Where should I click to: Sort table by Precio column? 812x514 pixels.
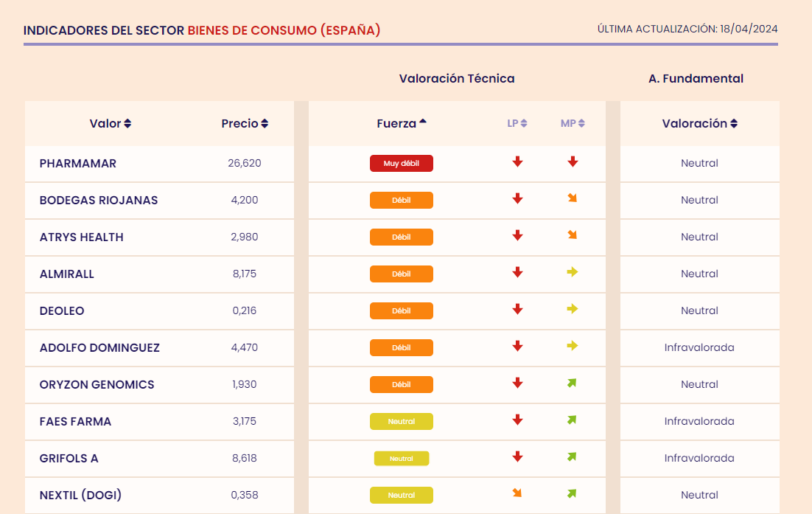245,124
